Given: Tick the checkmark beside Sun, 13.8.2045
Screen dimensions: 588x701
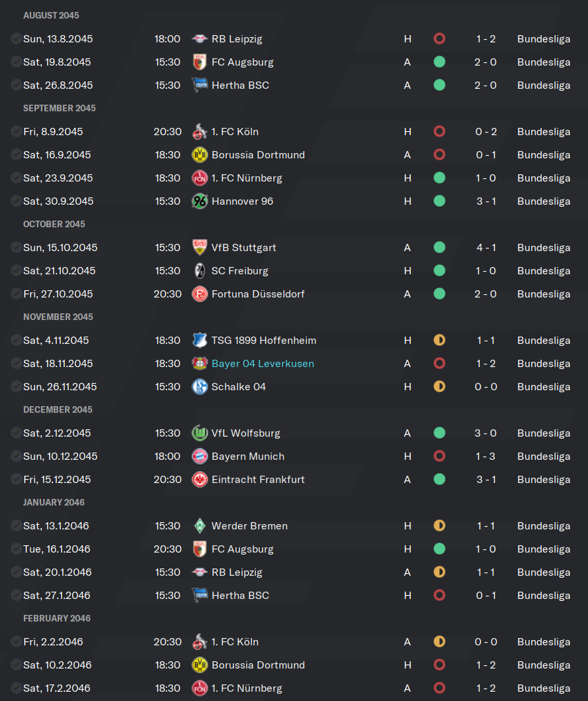Looking at the screenshot, I should (16, 39).
